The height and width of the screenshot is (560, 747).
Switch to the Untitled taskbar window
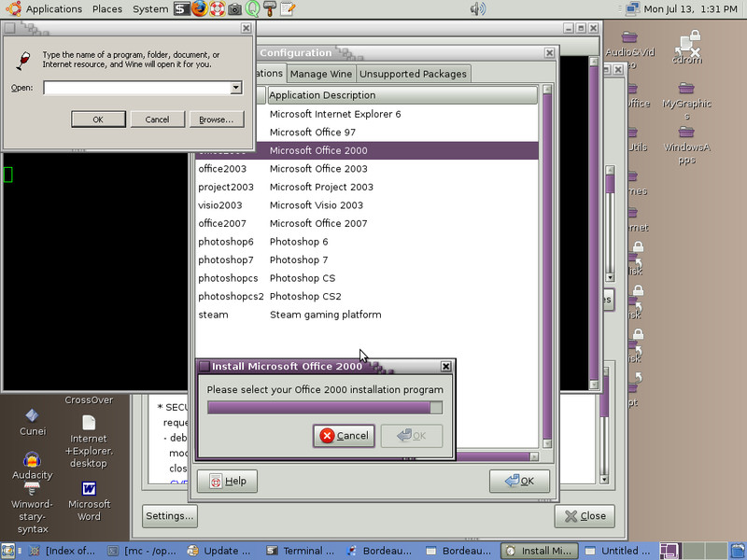point(618,551)
